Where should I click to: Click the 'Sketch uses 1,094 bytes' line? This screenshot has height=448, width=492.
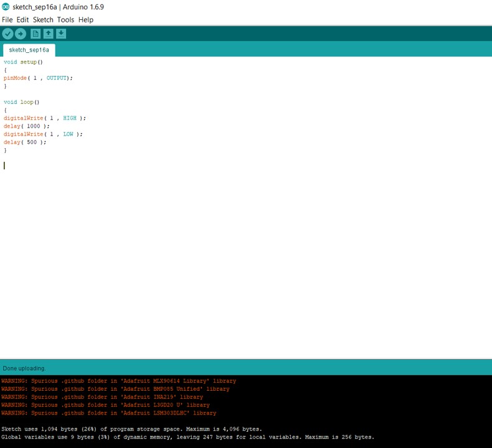[x=131, y=429]
